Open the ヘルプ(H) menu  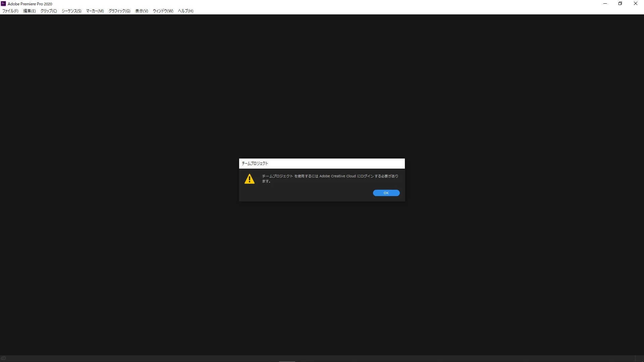click(185, 11)
